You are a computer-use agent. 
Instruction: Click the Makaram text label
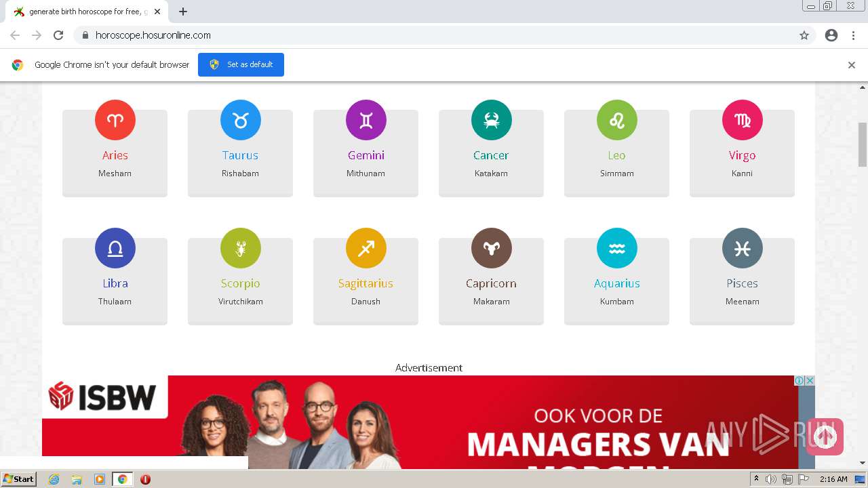pos(492,302)
